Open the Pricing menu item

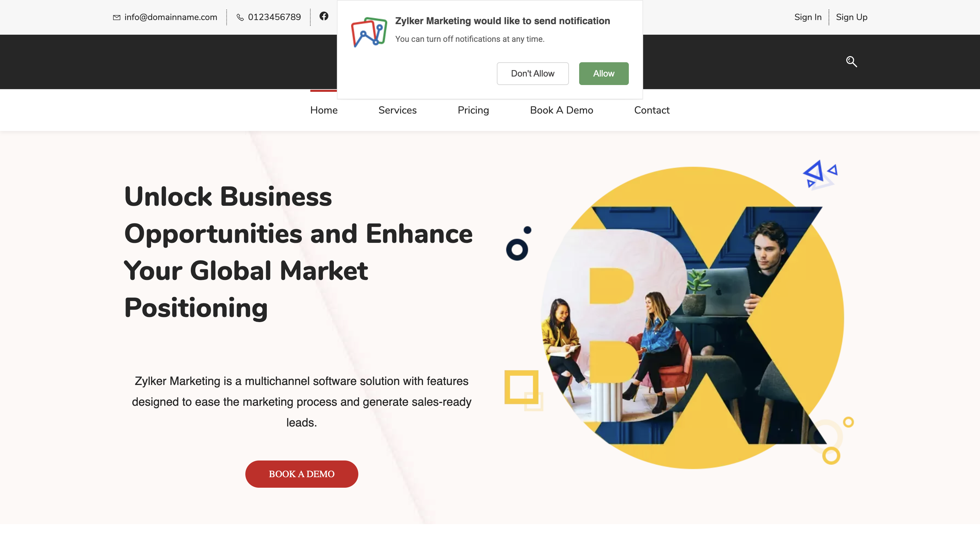(473, 110)
